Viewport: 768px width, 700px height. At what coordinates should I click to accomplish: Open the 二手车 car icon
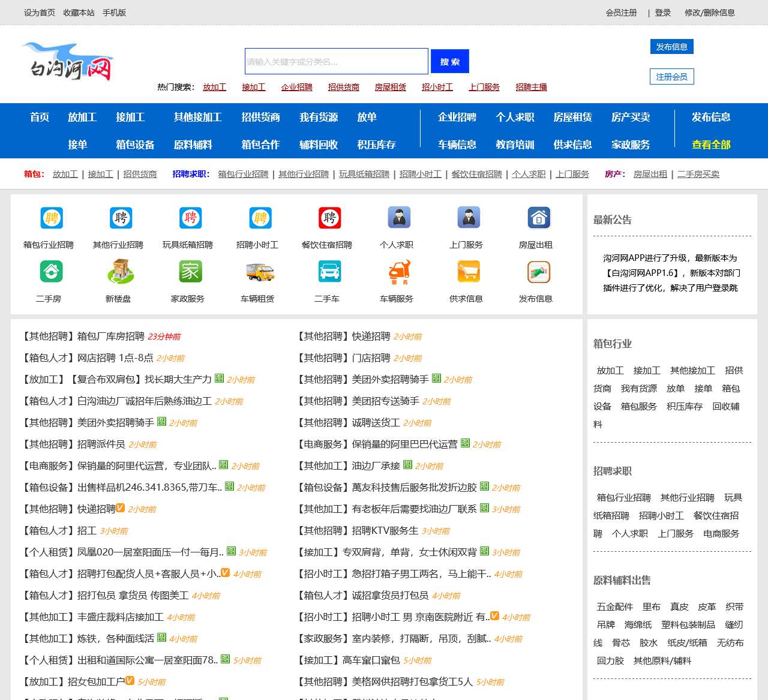click(x=329, y=272)
